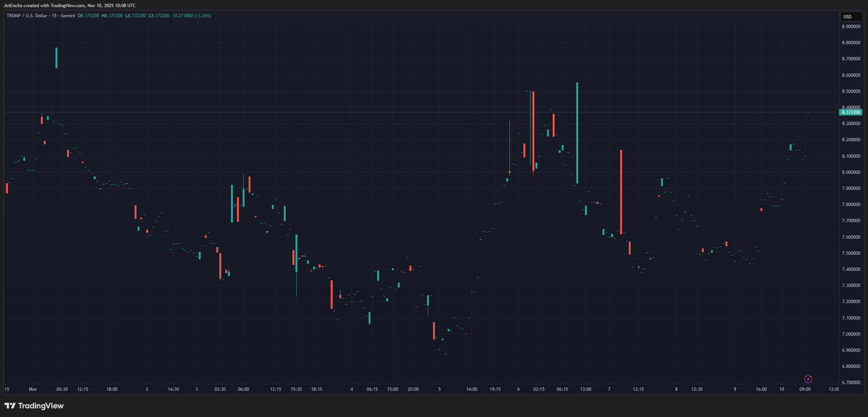Click the 14:00 label on time axis
This screenshot has height=417, width=868.
[x=472, y=389]
